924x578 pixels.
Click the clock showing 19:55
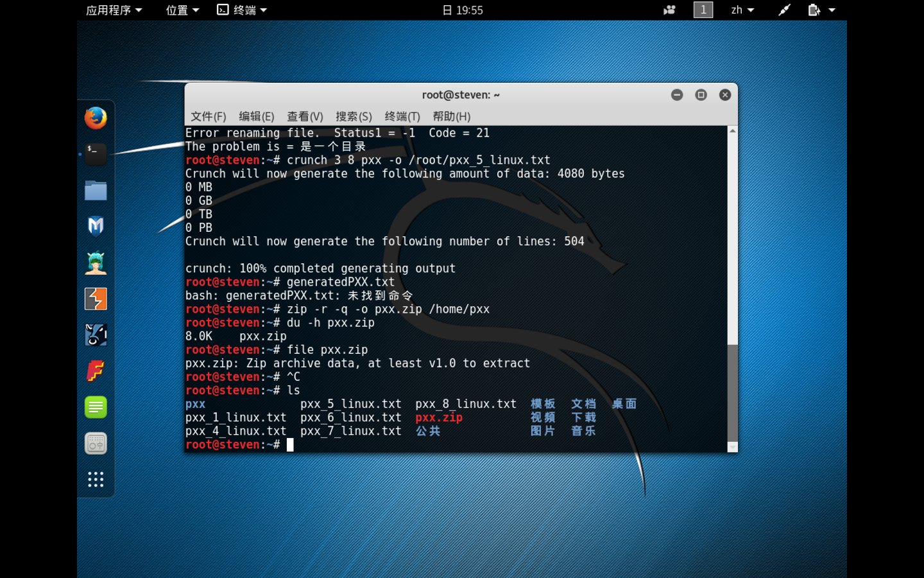pos(463,10)
